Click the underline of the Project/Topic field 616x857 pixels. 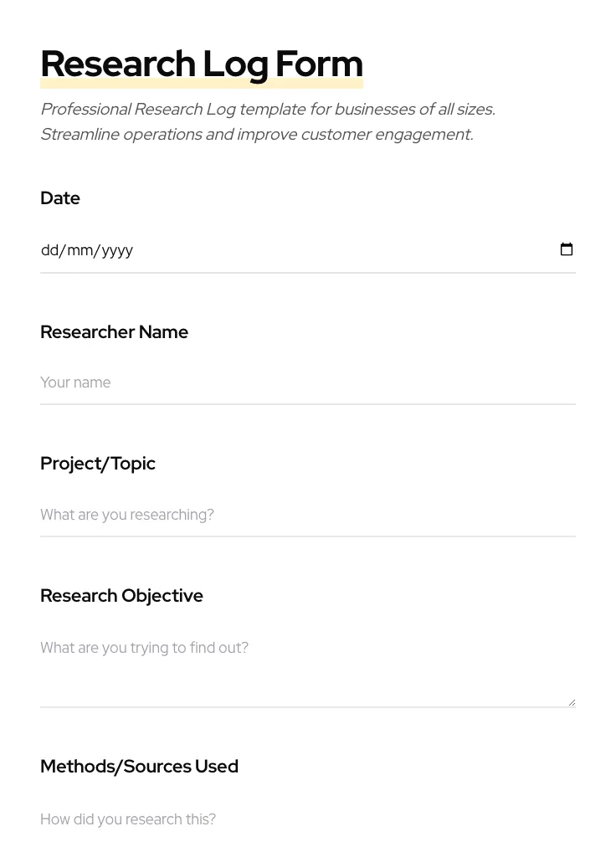[x=308, y=536]
